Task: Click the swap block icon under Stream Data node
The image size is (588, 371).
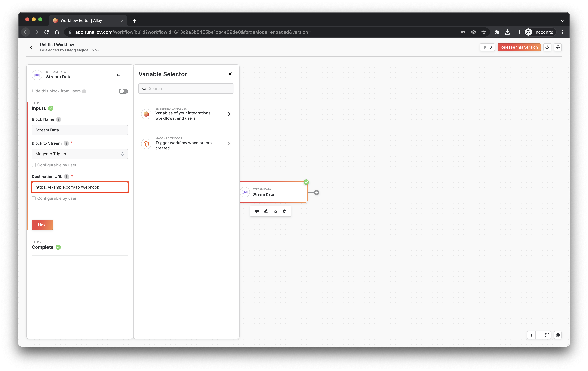Action: (257, 211)
